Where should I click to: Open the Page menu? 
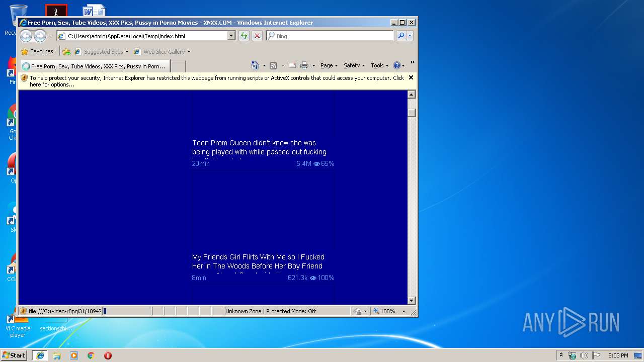[329, 65]
